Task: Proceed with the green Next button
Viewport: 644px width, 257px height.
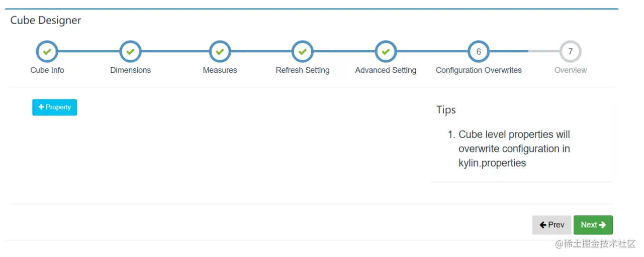Action: coord(593,225)
